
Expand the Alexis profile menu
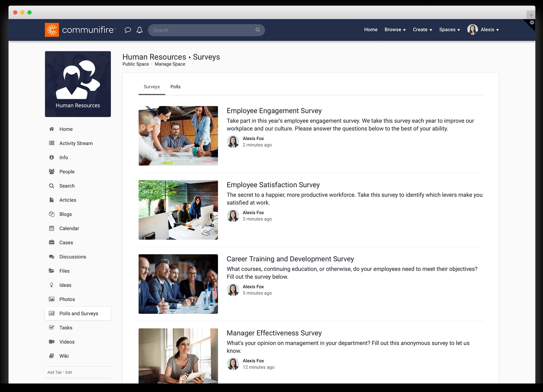489,30
